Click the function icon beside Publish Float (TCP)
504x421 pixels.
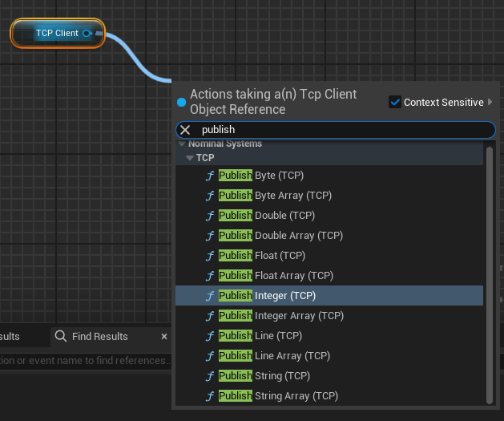210,256
